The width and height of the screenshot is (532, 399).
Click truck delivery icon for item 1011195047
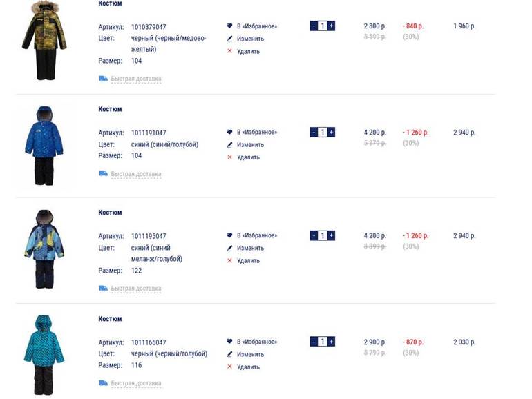coord(104,289)
